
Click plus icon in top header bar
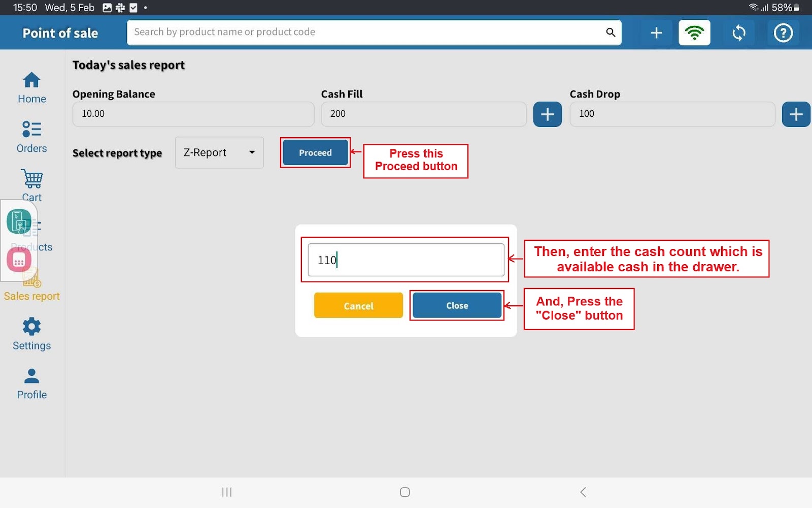pyautogui.click(x=656, y=33)
